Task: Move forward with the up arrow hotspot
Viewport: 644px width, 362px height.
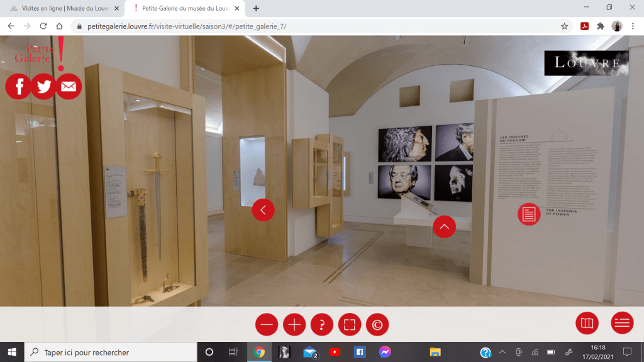Action: (x=444, y=226)
